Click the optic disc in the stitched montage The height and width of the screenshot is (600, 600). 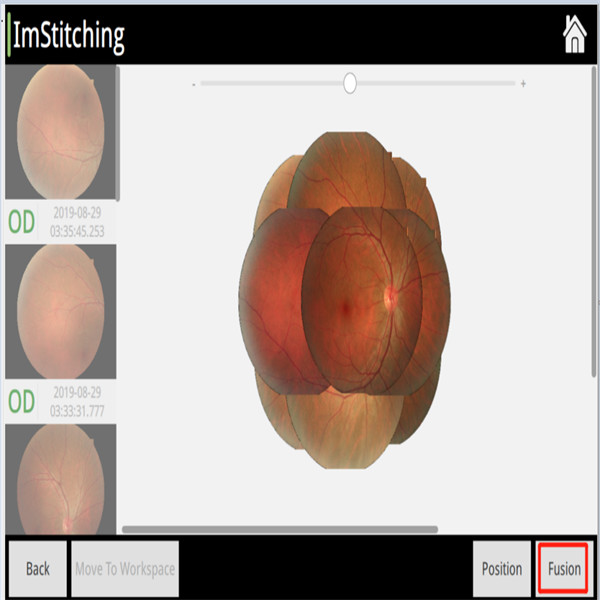coord(391,297)
